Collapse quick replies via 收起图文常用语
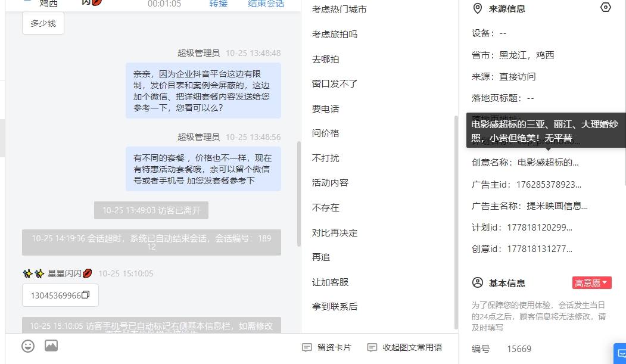The height and width of the screenshot is (364, 626). (x=404, y=347)
